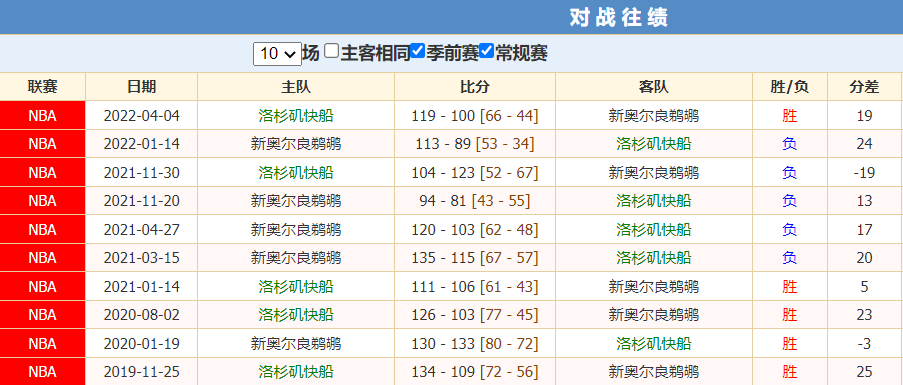Open away team 洛杉矶快船 in 2021-11-20 row
Screen dimensions: 903x385
click(x=654, y=201)
